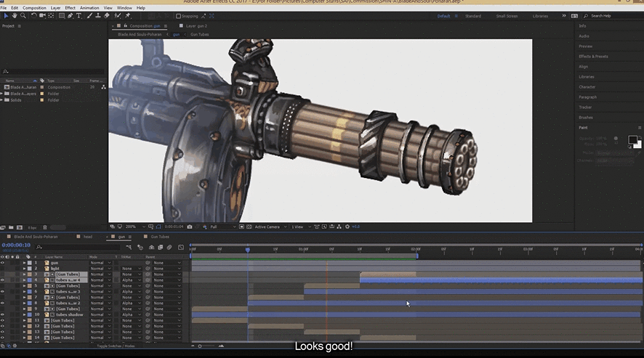Select the Pan Behind anchor tool

[51, 15]
